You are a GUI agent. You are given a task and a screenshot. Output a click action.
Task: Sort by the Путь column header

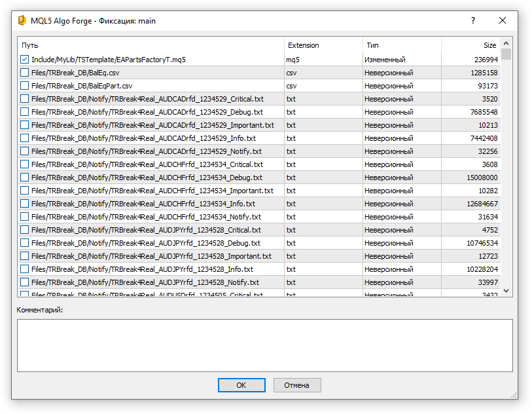point(151,45)
